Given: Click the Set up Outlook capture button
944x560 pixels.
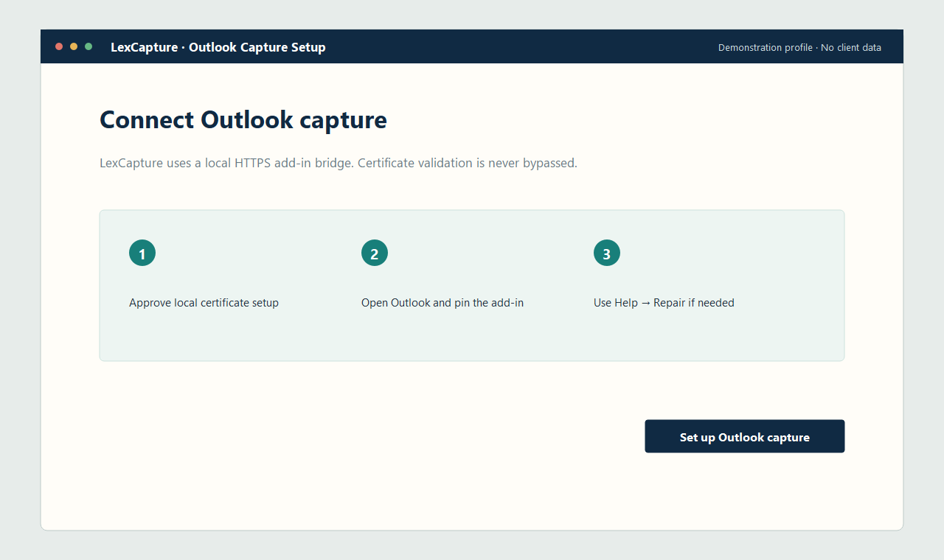Looking at the screenshot, I should (745, 436).
